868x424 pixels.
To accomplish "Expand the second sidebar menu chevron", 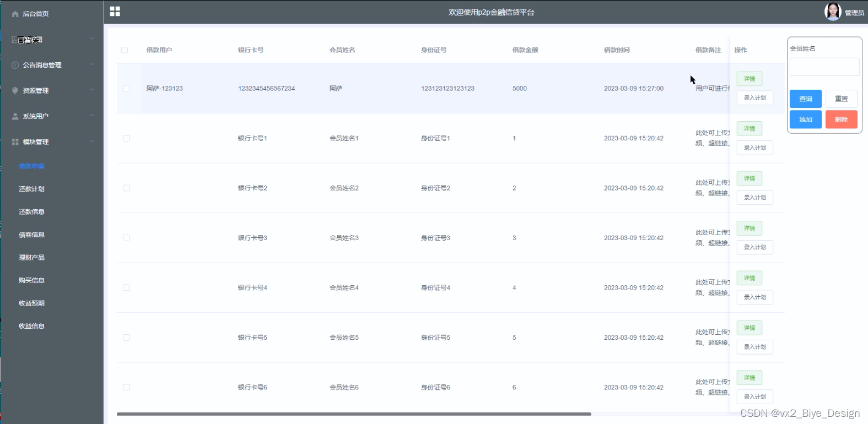I will 91,39.
